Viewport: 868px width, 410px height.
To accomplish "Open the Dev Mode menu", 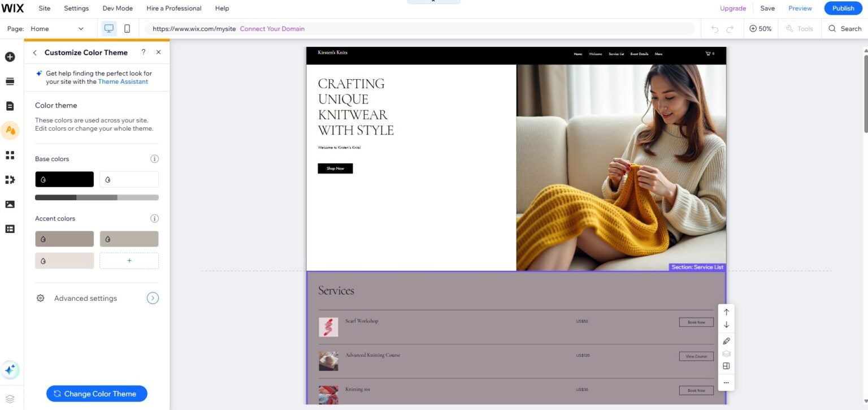I will point(117,8).
